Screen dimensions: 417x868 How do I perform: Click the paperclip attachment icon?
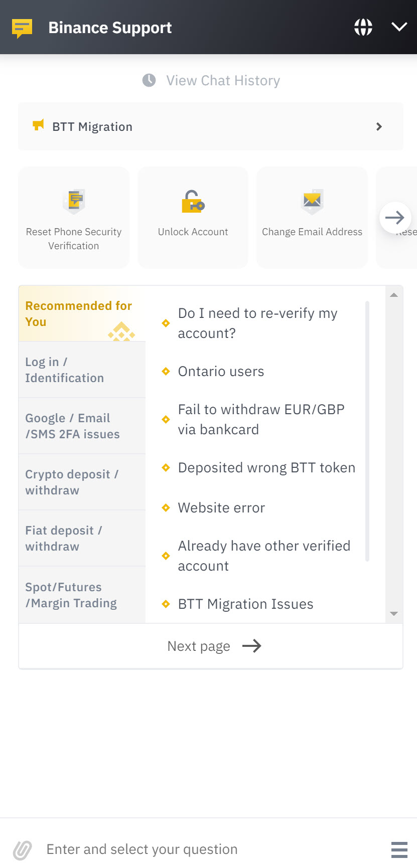(22, 850)
